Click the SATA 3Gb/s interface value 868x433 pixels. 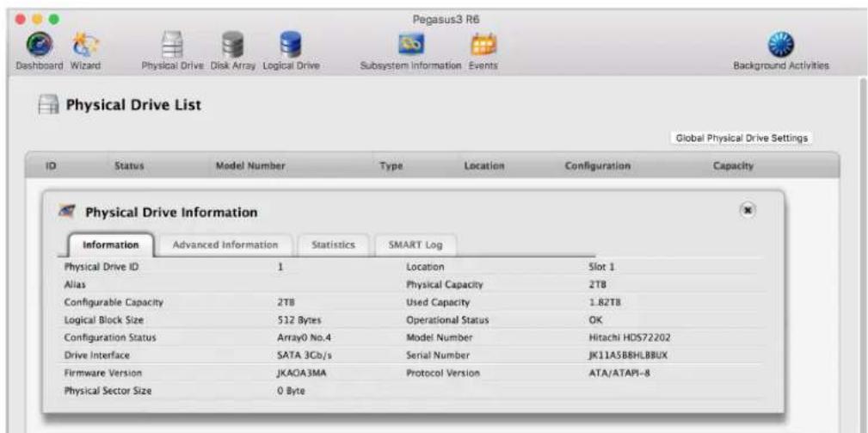click(304, 355)
